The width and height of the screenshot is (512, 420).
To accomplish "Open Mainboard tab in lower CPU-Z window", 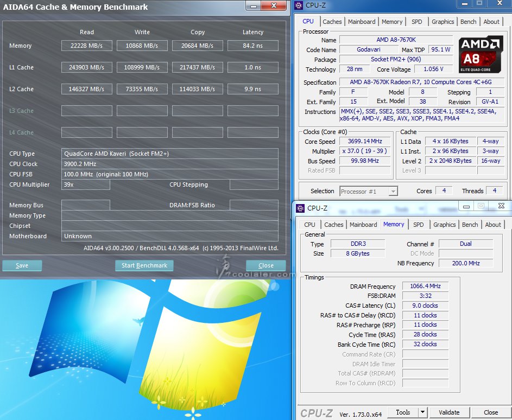I will pyautogui.click(x=363, y=225).
